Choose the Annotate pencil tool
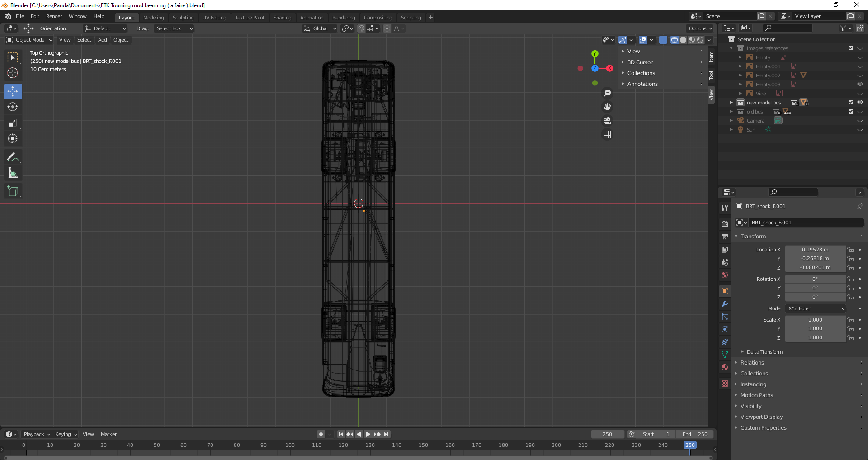This screenshot has width=868, height=460. point(13,157)
